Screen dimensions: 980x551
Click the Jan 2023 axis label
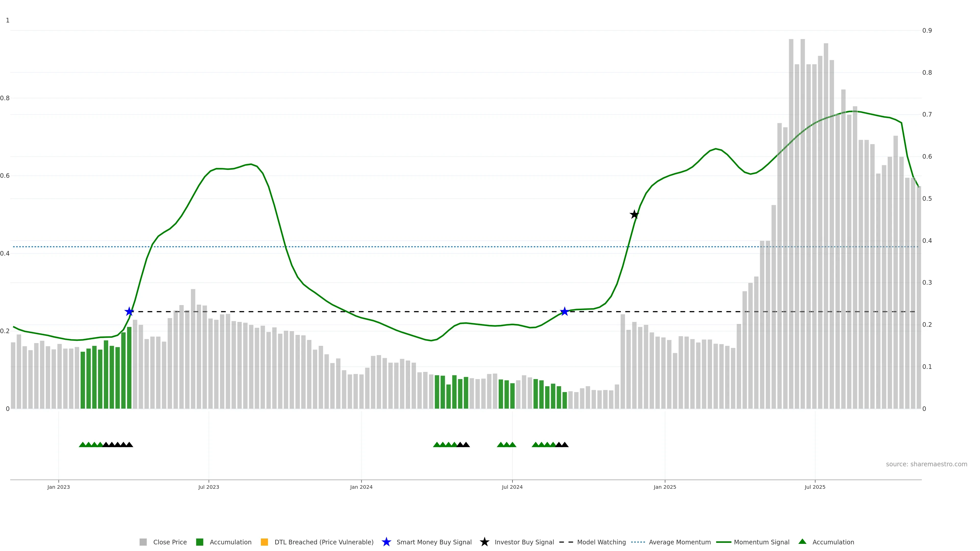(x=59, y=487)
